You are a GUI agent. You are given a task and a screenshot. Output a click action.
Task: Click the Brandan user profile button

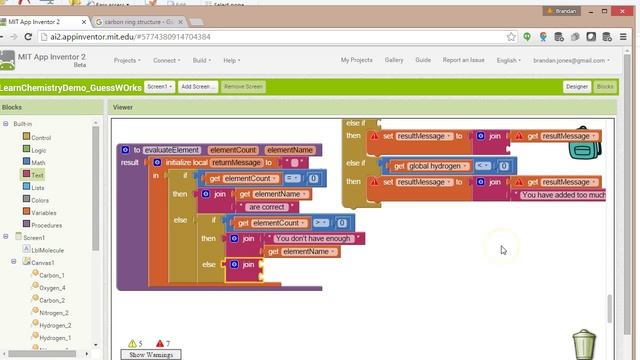click(561, 11)
